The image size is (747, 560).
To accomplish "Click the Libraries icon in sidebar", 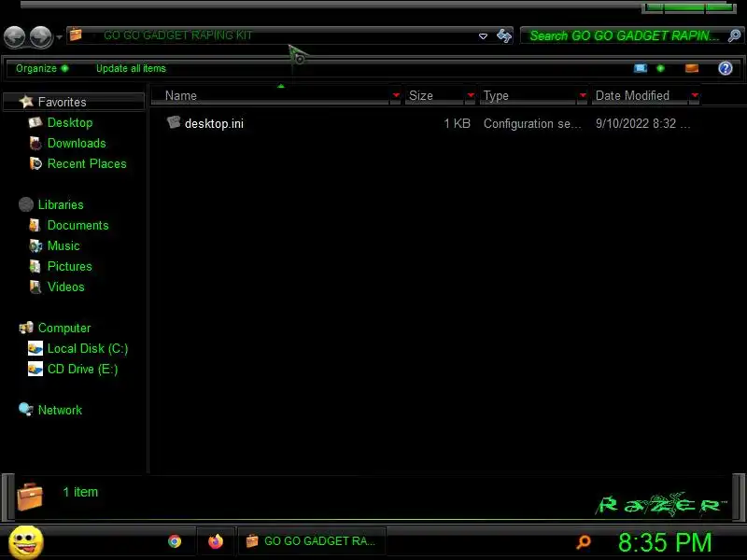I will click(26, 204).
